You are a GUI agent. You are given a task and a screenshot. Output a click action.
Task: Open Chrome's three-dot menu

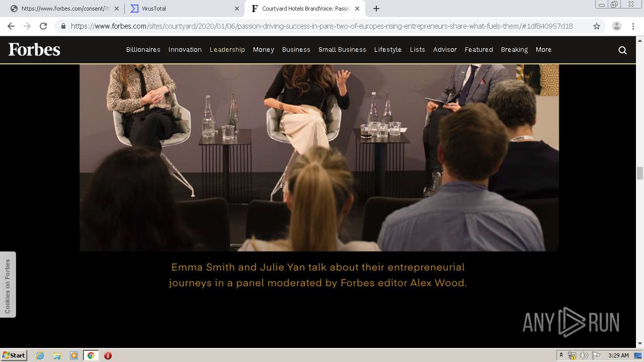click(x=633, y=26)
